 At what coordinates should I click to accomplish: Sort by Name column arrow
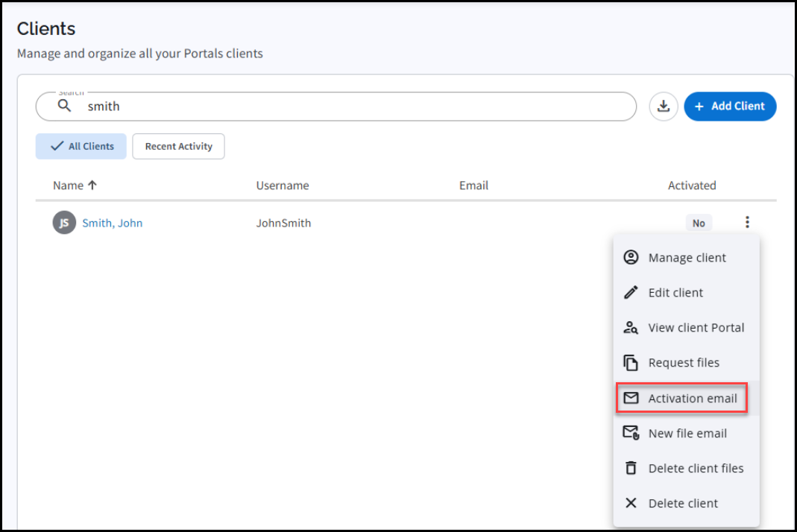(92, 186)
